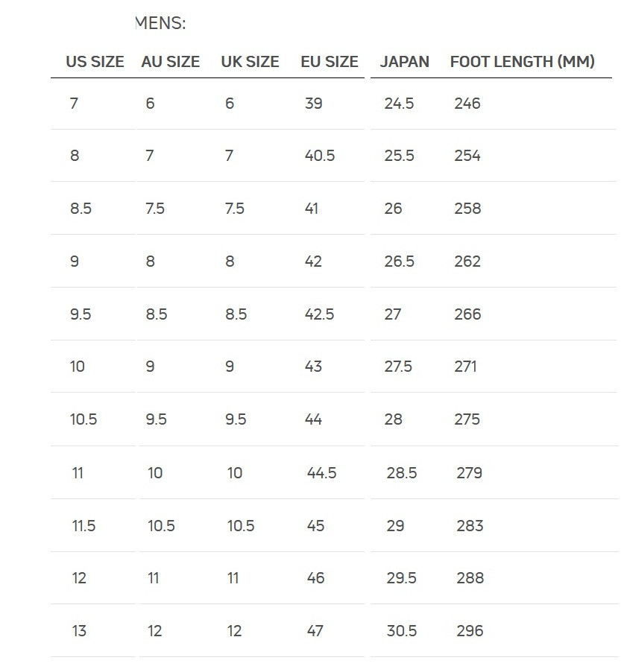Click the MENS: heading text
The height and width of the screenshot is (672, 624).
(160, 23)
